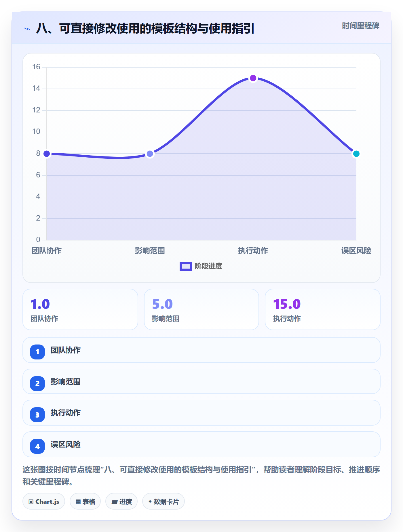The width and height of the screenshot is (403, 532).
Task: Toggle the 阶段进度 legend color swatch
Action: pos(186,266)
